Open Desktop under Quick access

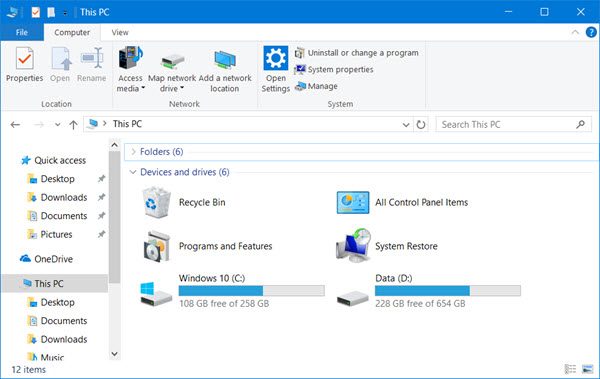[x=51, y=179]
